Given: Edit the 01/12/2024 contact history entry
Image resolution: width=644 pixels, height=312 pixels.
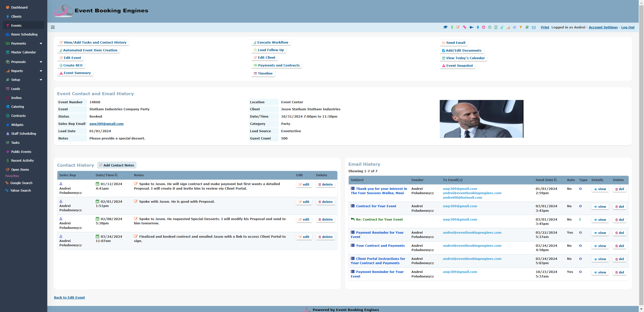Looking at the screenshot, I should click(304, 184).
